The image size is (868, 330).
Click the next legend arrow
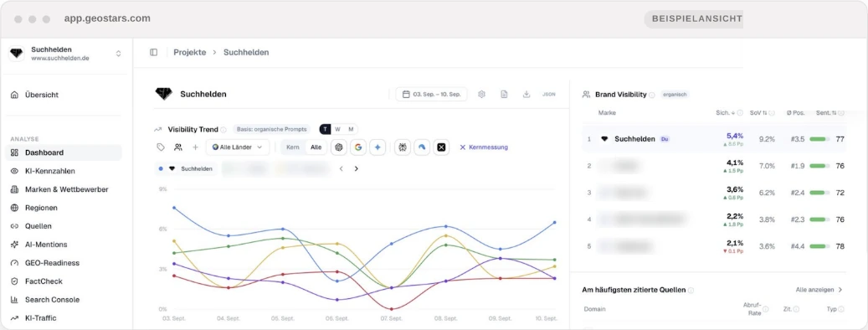[x=356, y=168]
